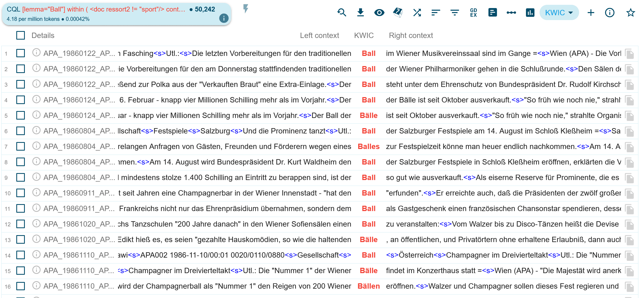The width and height of the screenshot is (644, 298).
Task: Click the shuffle lines icon
Action: [417, 13]
